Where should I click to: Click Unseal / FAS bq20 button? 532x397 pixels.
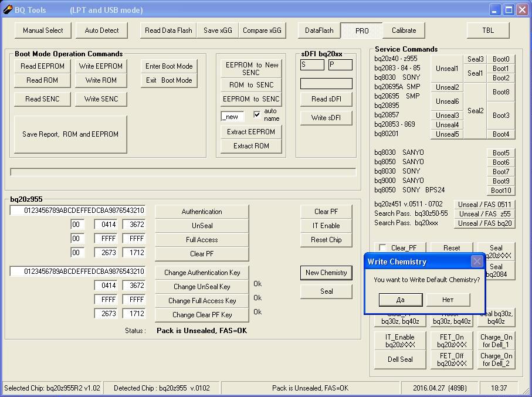tap(484, 223)
